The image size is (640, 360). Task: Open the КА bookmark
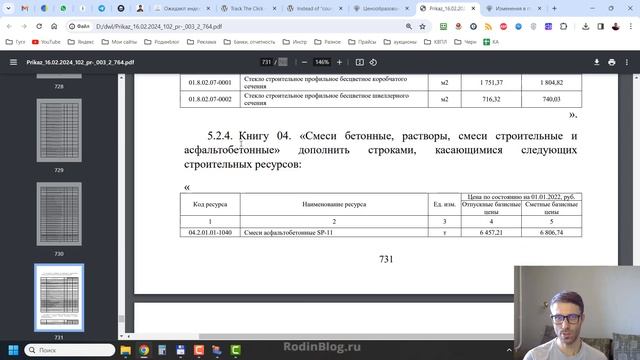pyautogui.click(x=491, y=42)
